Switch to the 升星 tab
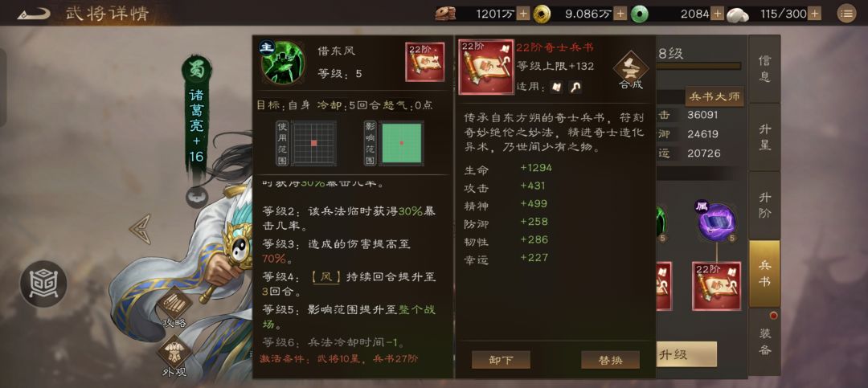The width and height of the screenshot is (868, 388). click(764, 137)
